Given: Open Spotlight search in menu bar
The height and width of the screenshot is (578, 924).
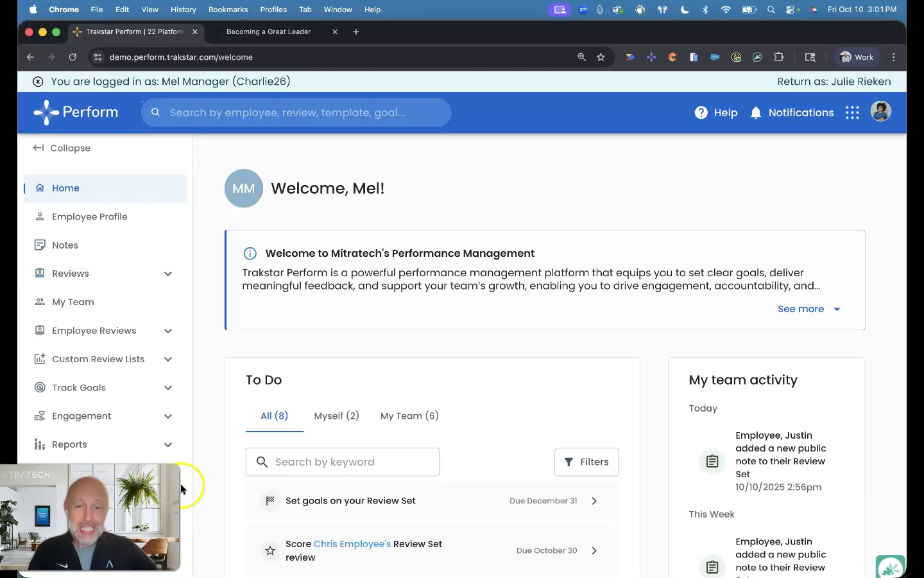Looking at the screenshot, I should 771,10.
